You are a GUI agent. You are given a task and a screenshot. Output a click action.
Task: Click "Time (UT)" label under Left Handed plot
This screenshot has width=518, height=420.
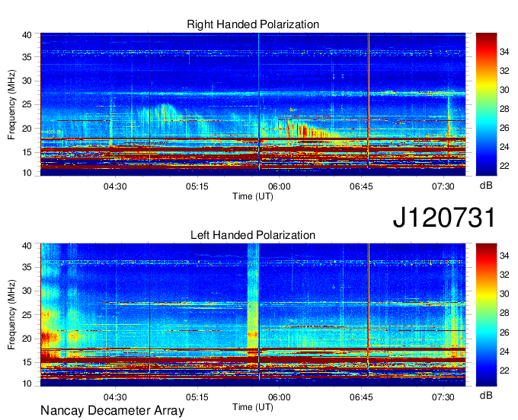coord(253,407)
